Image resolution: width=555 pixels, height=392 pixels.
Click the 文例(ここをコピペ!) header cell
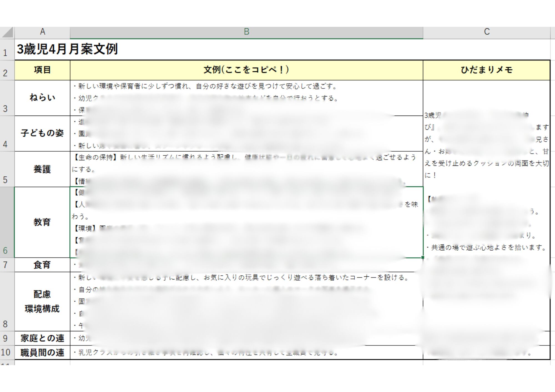pos(246,70)
